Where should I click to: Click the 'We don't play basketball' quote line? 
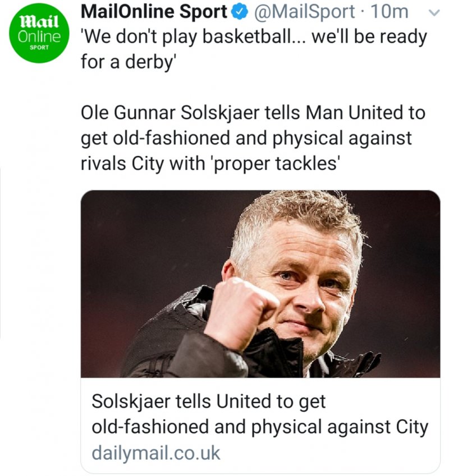[254, 38]
